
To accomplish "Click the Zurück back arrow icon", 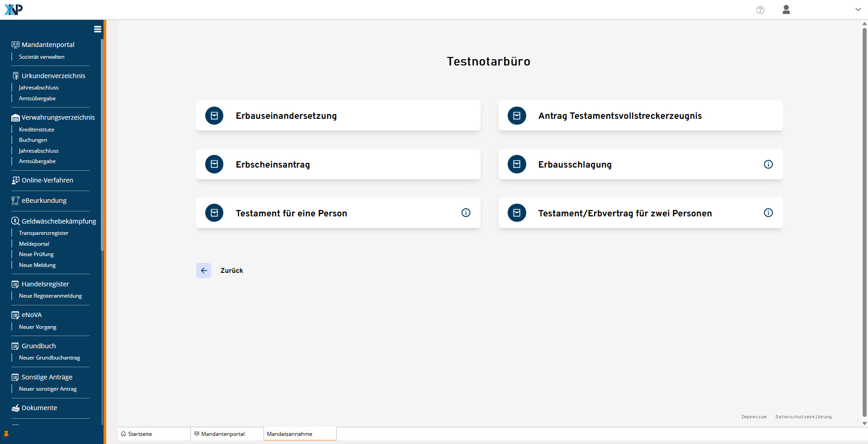I will (204, 271).
